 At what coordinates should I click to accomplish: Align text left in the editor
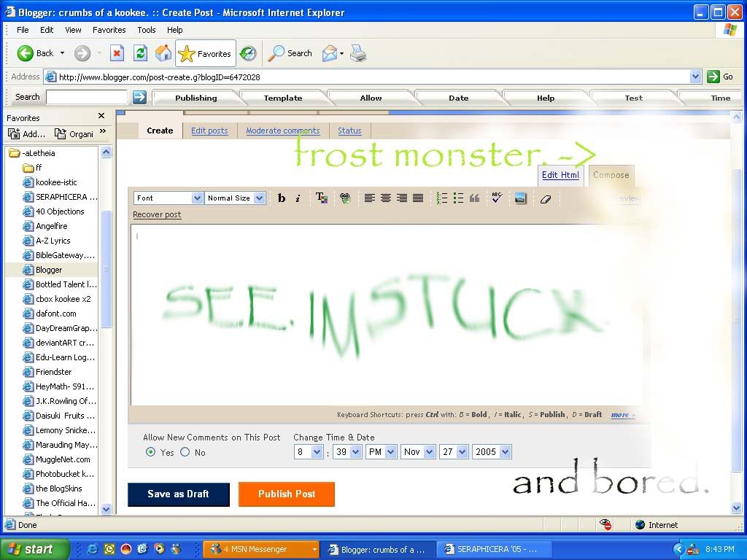click(x=370, y=198)
